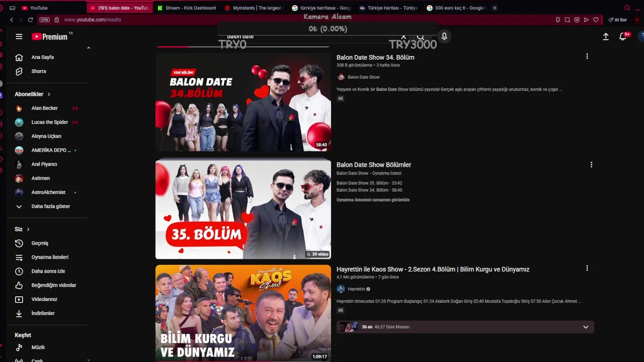Click Oynatma listesinin tamamını görüntüle
This screenshot has width=644, height=362.
[x=373, y=200]
